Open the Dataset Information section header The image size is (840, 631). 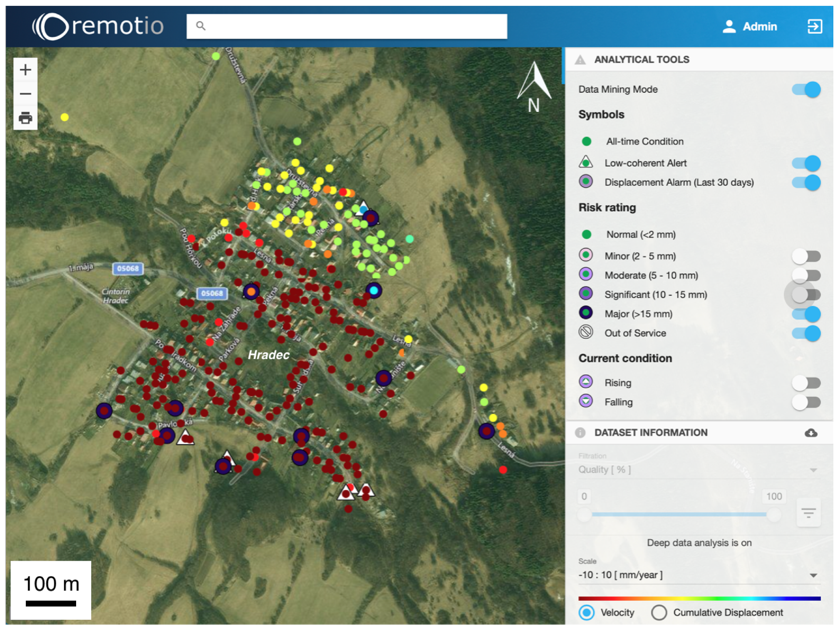point(650,433)
